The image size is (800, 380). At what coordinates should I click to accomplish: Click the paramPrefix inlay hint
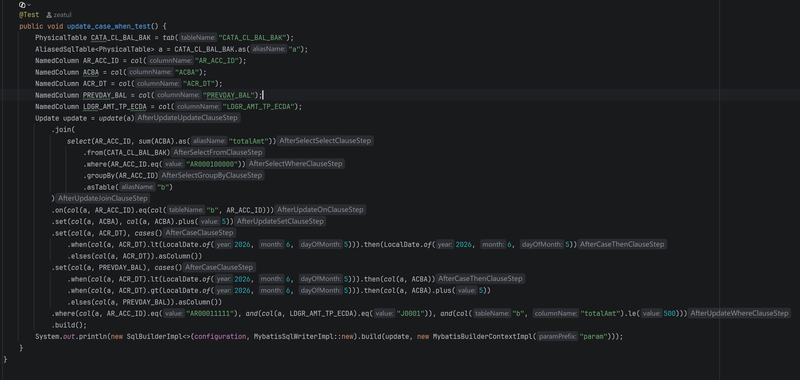pyautogui.click(x=557, y=337)
